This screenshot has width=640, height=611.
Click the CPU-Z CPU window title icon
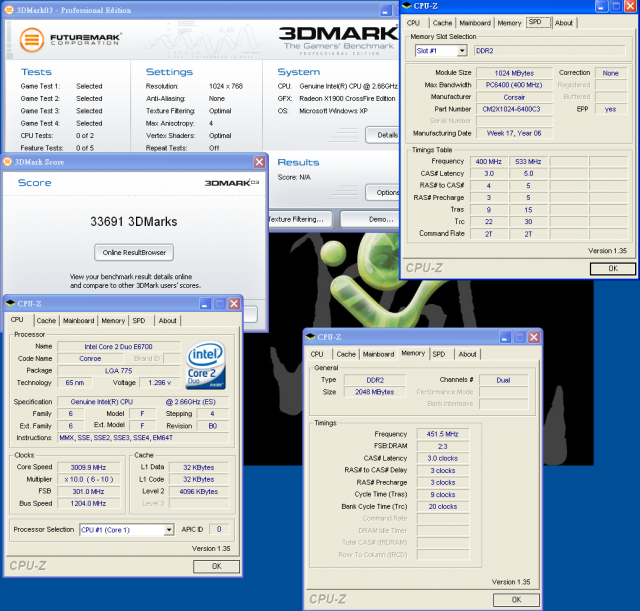point(11,303)
